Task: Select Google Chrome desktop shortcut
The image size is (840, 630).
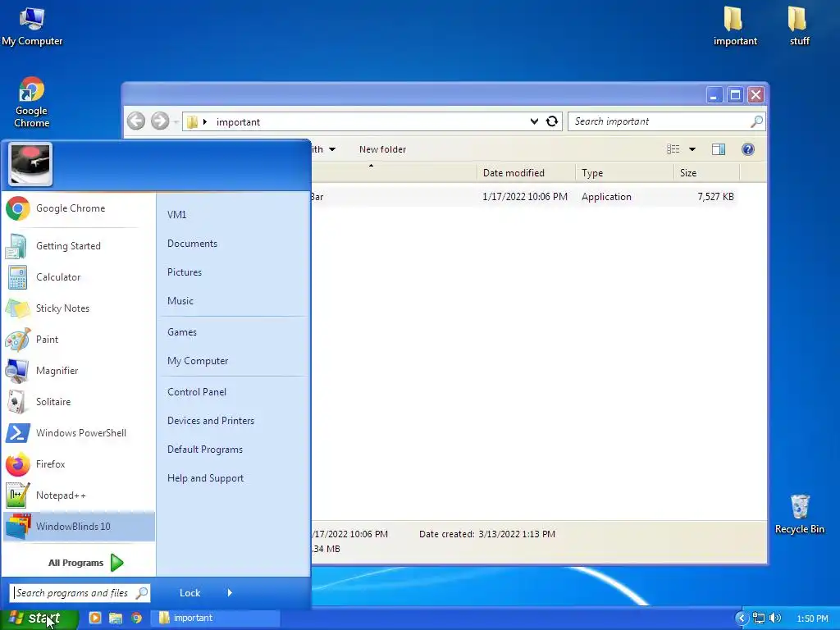Action: tap(32, 103)
